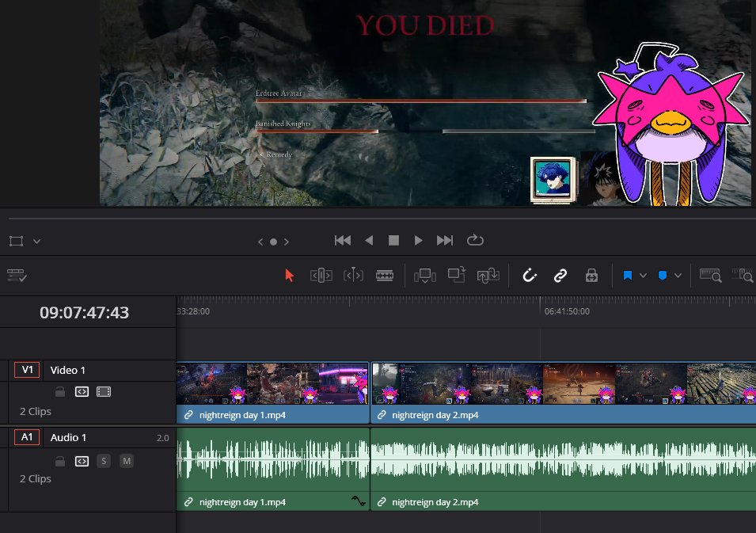Click the Video 1 track name
756x533 pixels.
68,370
